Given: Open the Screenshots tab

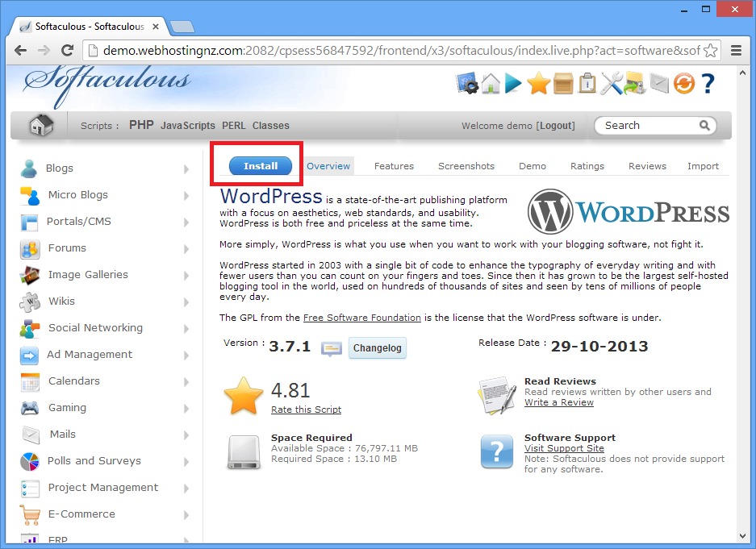Looking at the screenshot, I should (466, 166).
